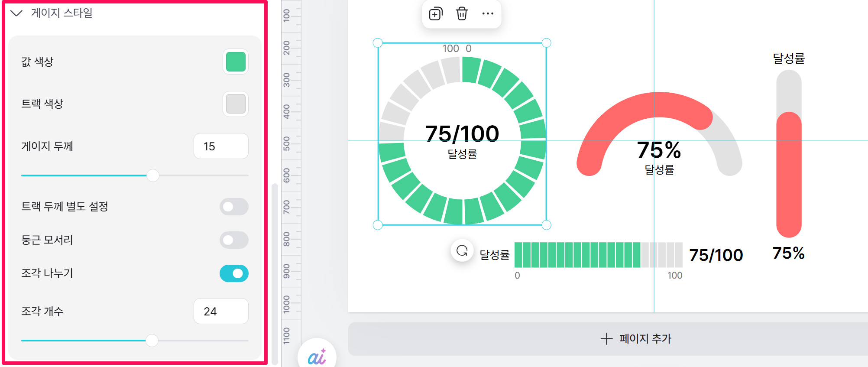This screenshot has width=868, height=367.
Task: Click the 조각 개수 input field
Action: (221, 312)
